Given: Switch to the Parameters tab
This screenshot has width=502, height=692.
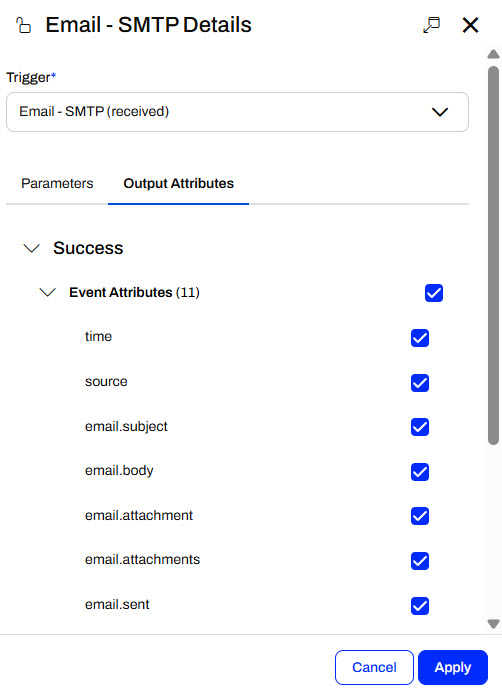Looking at the screenshot, I should coord(57,183).
